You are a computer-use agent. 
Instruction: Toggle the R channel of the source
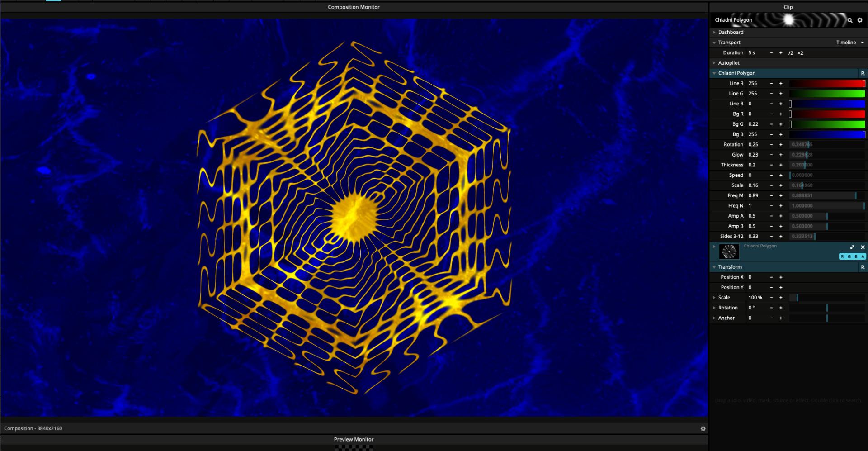[842, 256]
